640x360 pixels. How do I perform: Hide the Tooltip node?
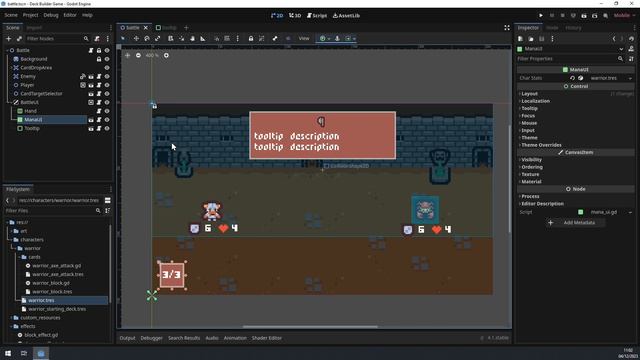pyautogui.click(x=107, y=129)
